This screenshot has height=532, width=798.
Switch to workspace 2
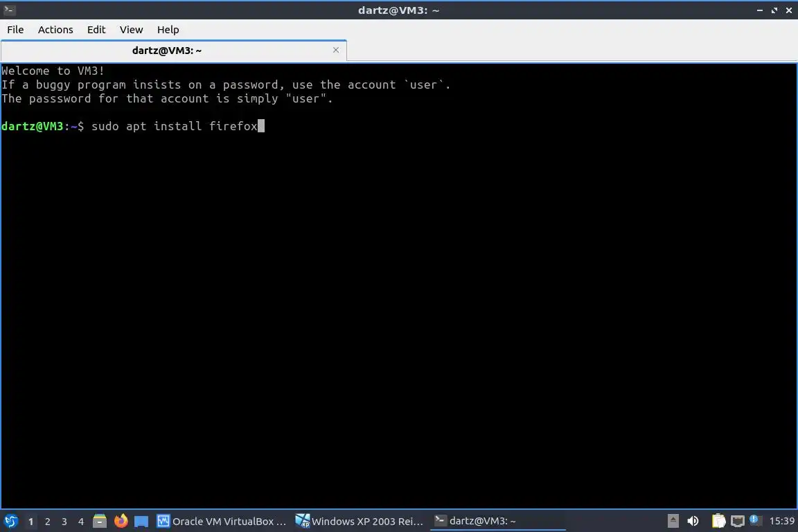coord(47,522)
